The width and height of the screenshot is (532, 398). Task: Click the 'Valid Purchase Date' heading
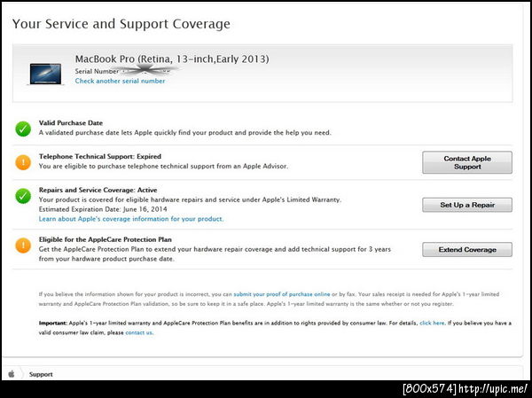(x=71, y=123)
